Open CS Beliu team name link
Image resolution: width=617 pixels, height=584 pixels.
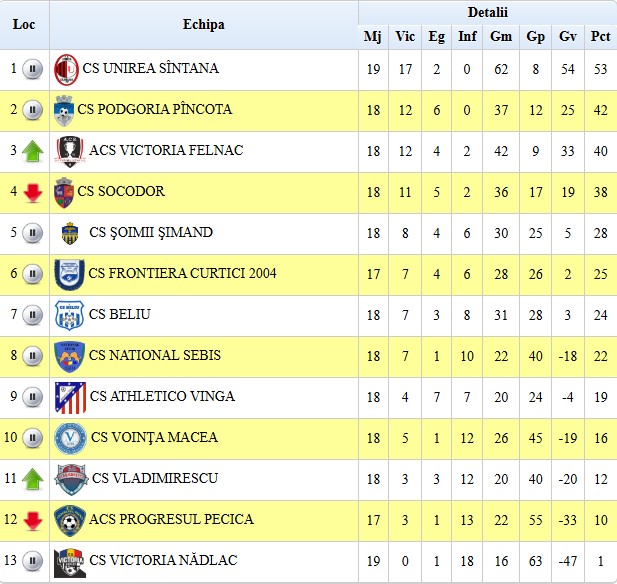tap(120, 314)
